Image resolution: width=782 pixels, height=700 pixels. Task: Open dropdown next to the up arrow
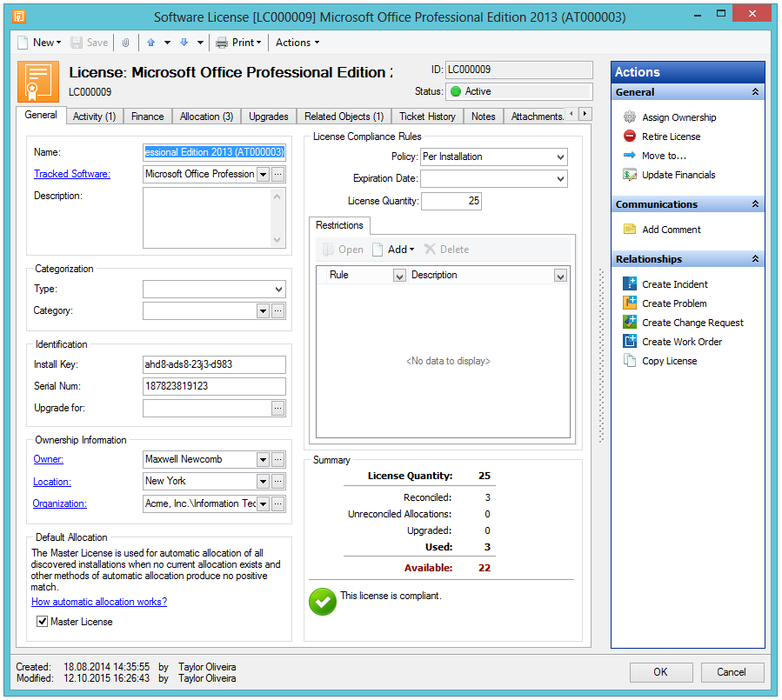point(167,43)
